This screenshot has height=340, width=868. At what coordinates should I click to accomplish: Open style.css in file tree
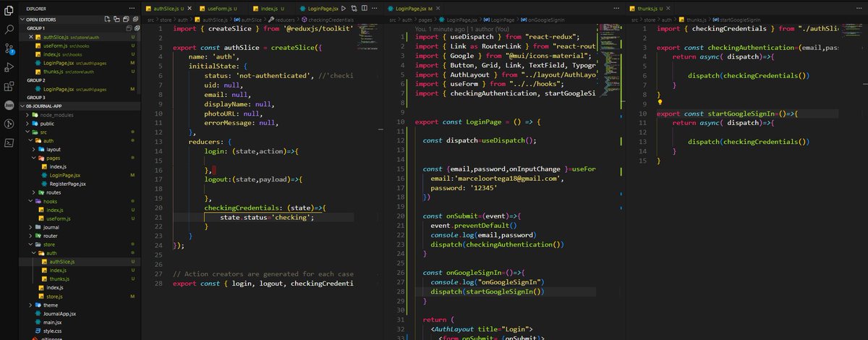pyautogui.click(x=54, y=331)
